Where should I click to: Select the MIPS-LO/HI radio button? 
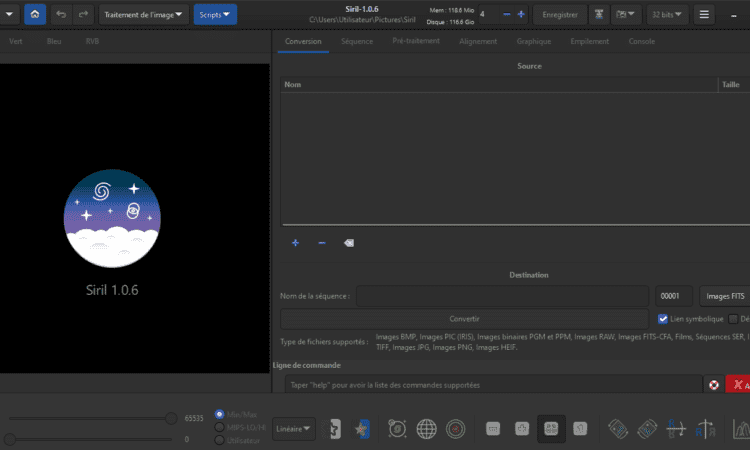coord(219,427)
